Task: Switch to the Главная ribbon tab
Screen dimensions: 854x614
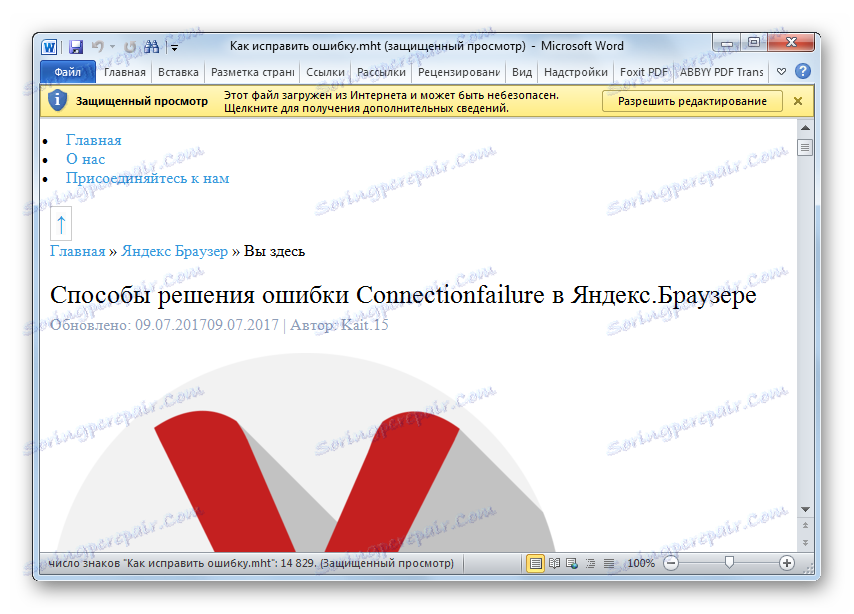Action: click(x=125, y=72)
